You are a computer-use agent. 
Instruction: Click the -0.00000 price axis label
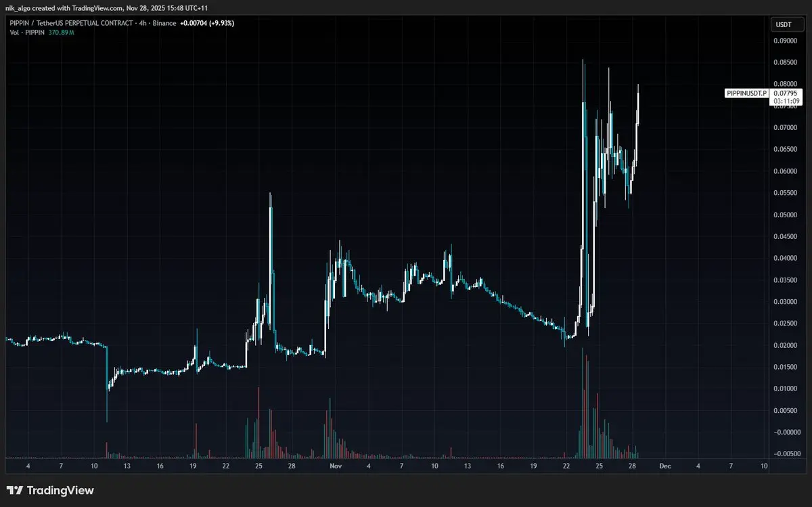click(786, 432)
